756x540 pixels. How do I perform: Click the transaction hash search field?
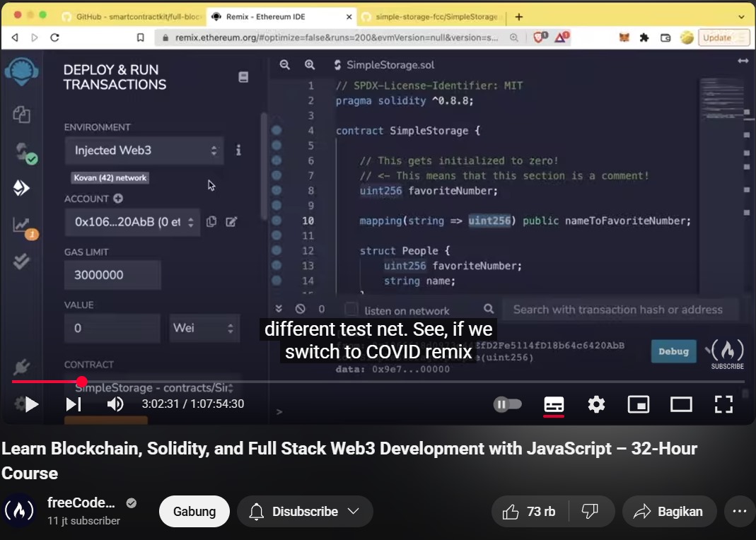tap(620, 310)
